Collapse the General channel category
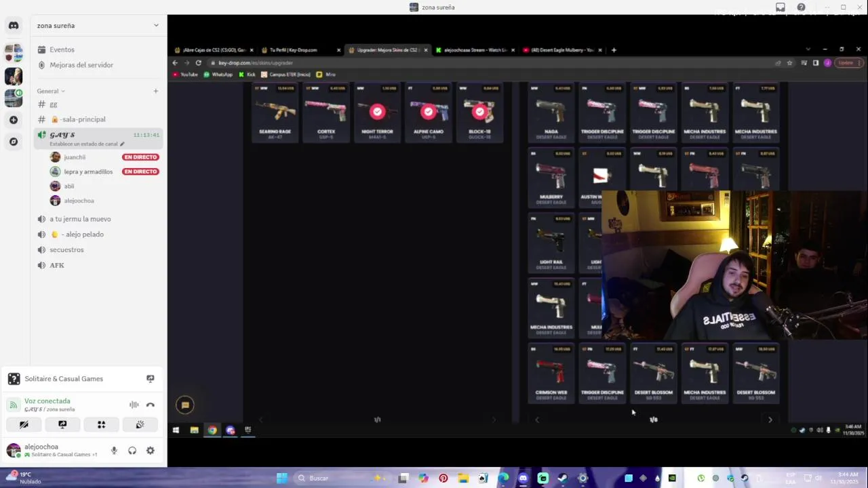Screen dimensions: 868x488 [51, 91]
